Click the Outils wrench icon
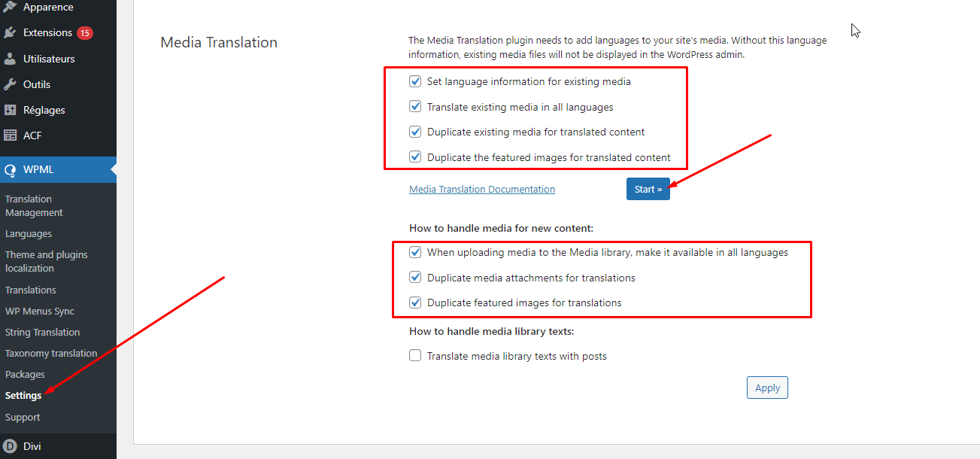980x459 pixels. pyautogui.click(x=10, y=84)
